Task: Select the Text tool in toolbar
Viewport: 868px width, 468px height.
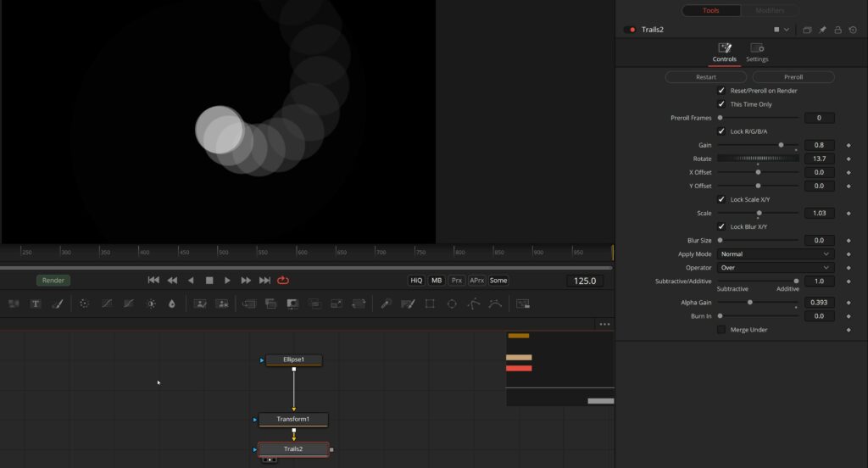Action: click(36, 304)
